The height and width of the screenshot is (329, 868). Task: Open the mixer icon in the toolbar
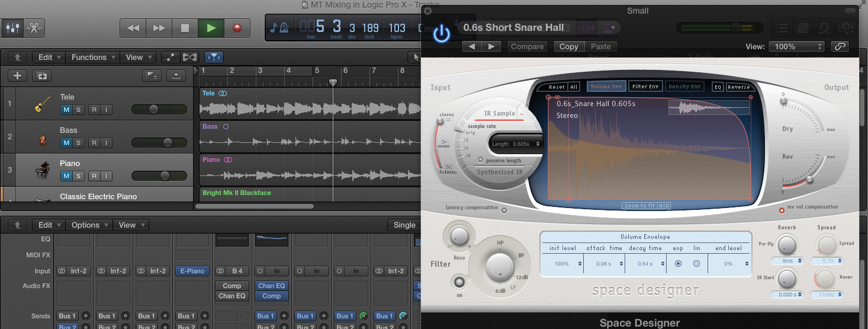[x=12, y=28]
